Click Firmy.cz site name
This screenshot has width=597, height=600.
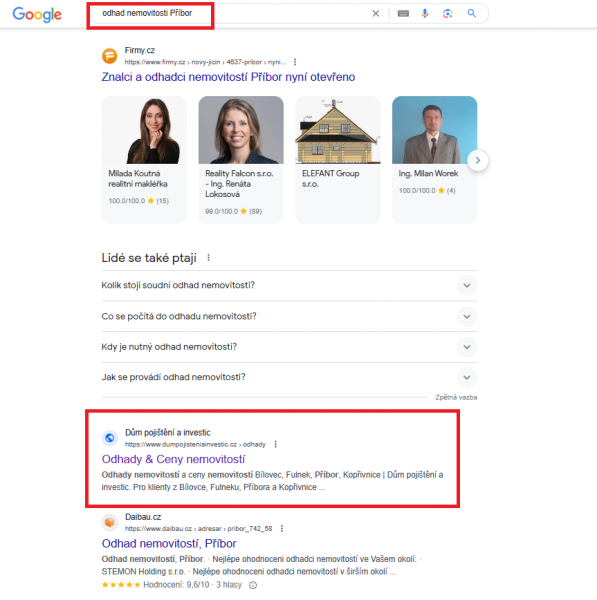click(x=140, y=50)
